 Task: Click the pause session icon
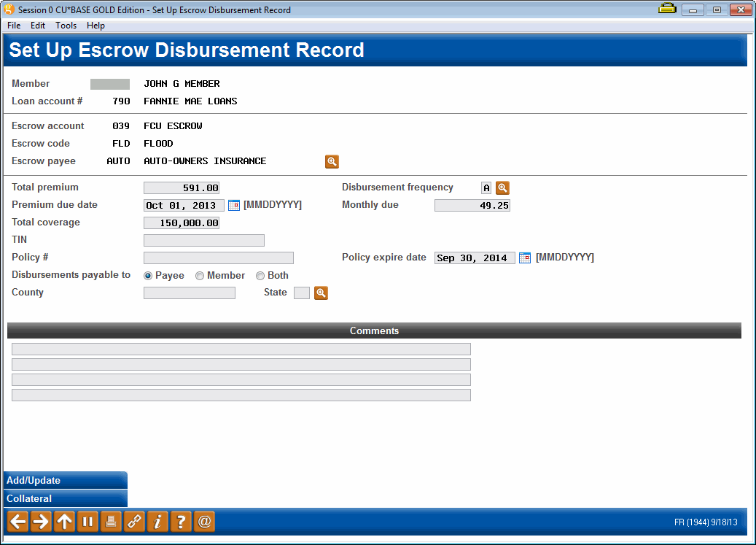[87, 522]
